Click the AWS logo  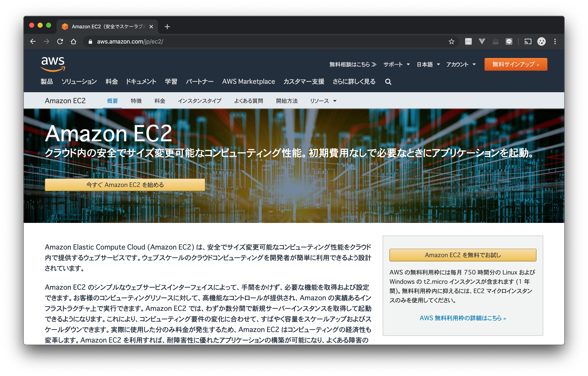point(53,64)
